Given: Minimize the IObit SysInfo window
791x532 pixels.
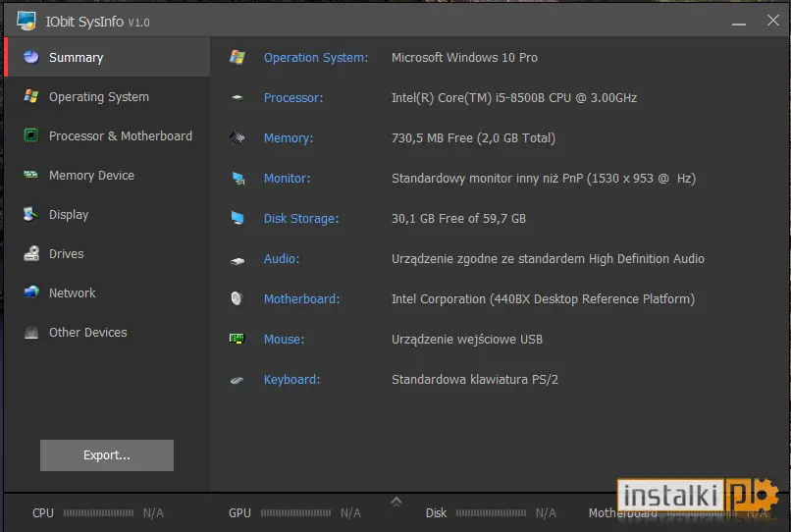Looking at the screenshot, I should click(739, 22).
